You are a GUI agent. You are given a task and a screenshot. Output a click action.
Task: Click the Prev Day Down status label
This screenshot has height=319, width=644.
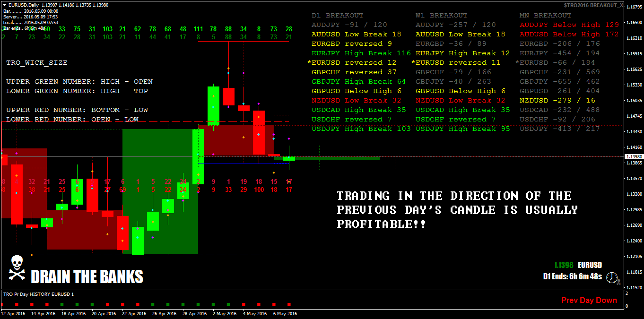pyautogui.click(x=589, y=300)
